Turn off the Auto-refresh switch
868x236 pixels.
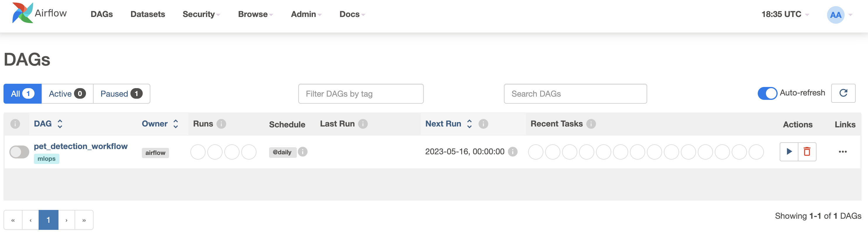[x=767, y=93]
